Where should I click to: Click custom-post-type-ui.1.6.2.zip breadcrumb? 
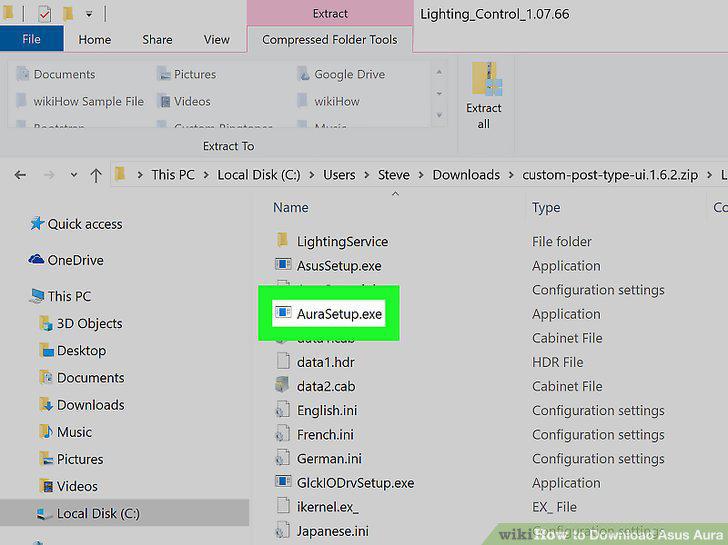[x=610, y=175]
